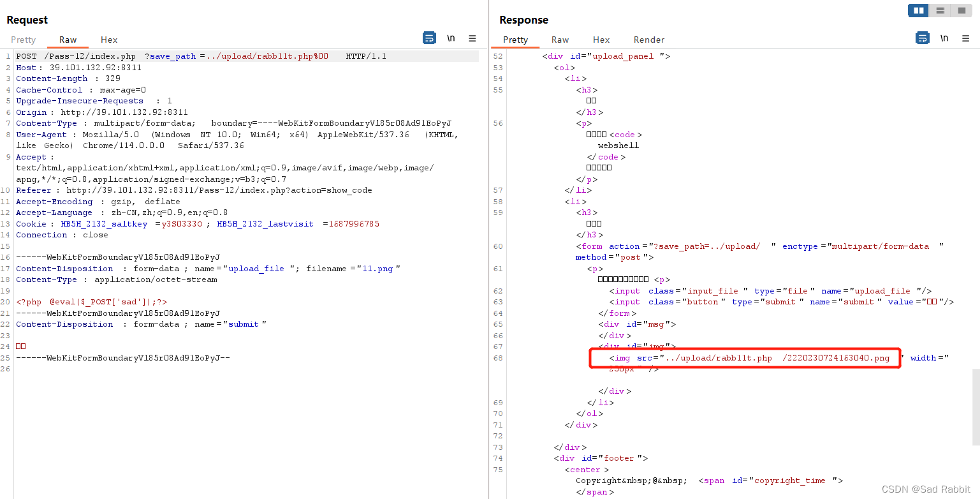This screenshot has width=980, height=499.
Task: Switch Response view to Pretty tab
Action: [515, 40]
